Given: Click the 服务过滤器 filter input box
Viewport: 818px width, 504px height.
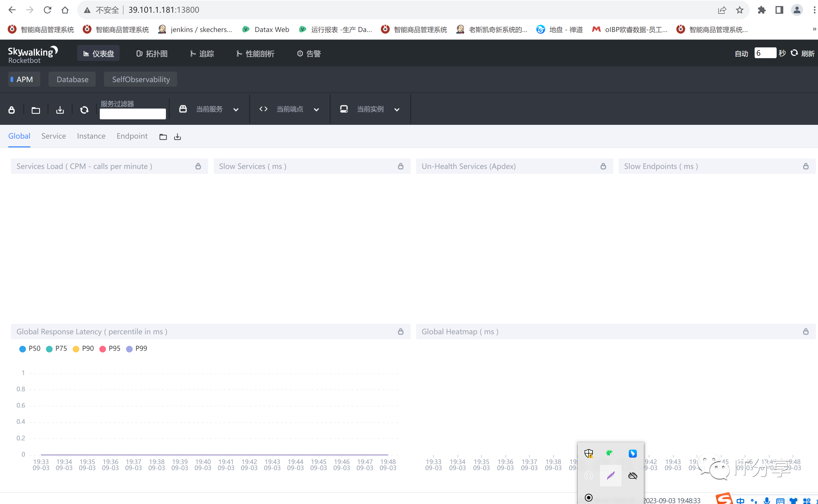Looking at the screenshot, I should pyautogui.click(x=132, y=114).
